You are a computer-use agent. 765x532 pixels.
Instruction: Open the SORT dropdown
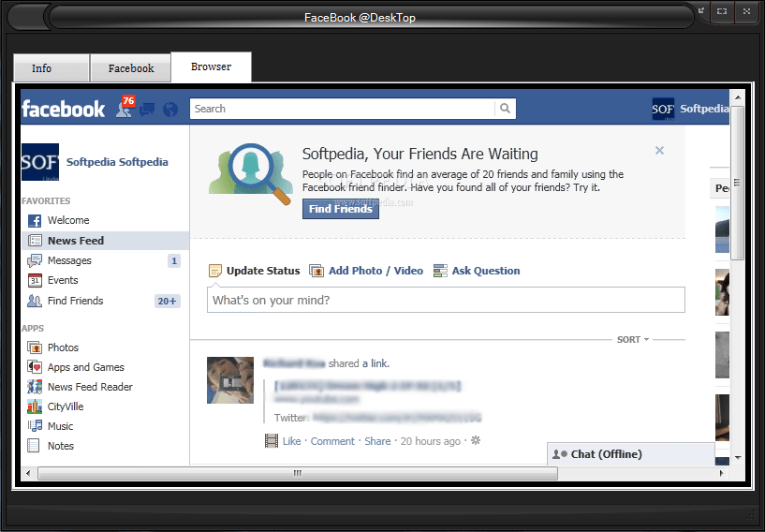click(x=633, y=340)
